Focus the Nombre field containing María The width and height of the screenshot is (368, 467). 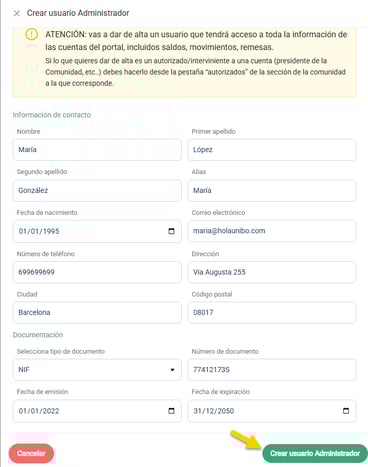(x=97, y=150)
